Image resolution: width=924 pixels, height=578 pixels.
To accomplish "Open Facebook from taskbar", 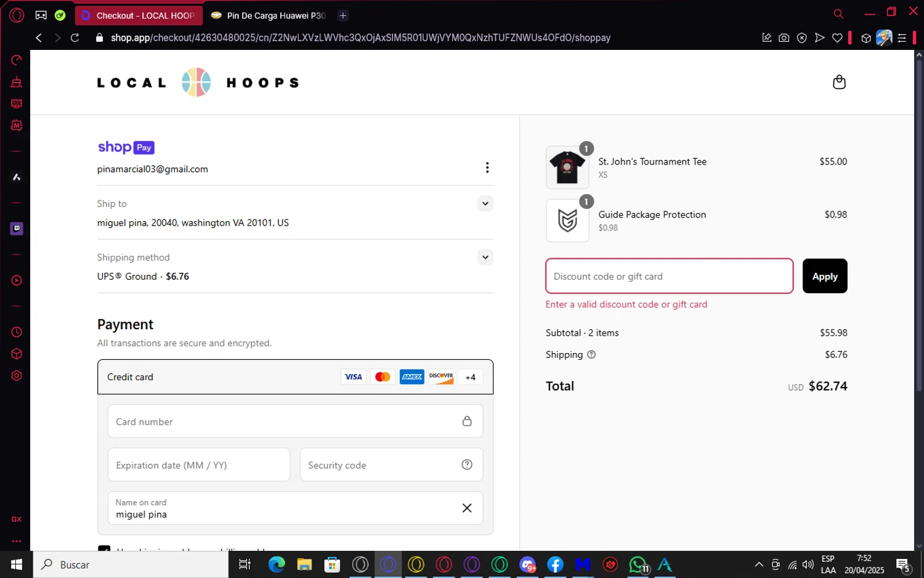I will pos(555,564).
